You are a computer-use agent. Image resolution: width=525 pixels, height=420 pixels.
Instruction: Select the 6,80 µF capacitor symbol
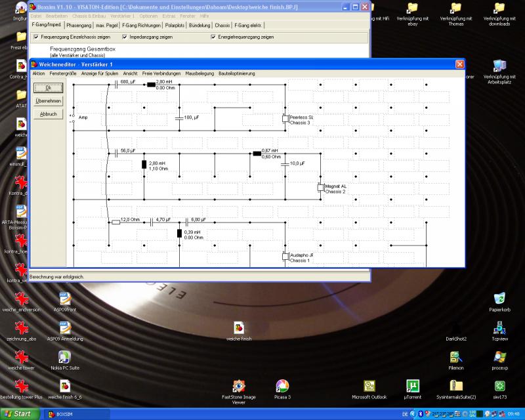tap(186, 222)
